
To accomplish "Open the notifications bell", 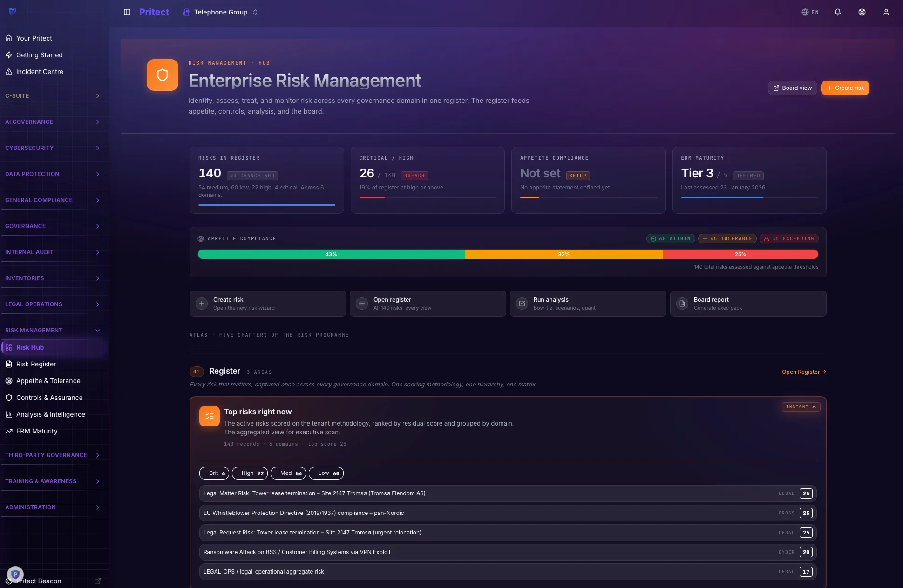I will pyautogui.click(x=838, y=12).
